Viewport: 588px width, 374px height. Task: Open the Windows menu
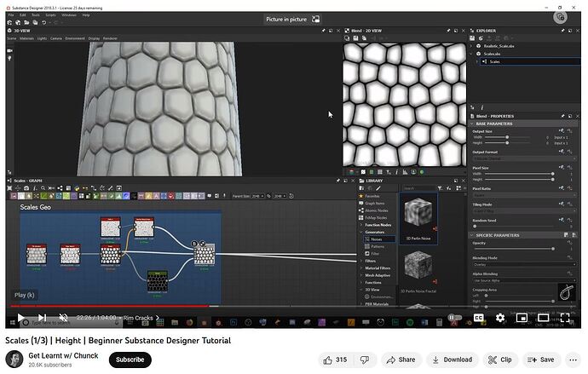point(69,15)
